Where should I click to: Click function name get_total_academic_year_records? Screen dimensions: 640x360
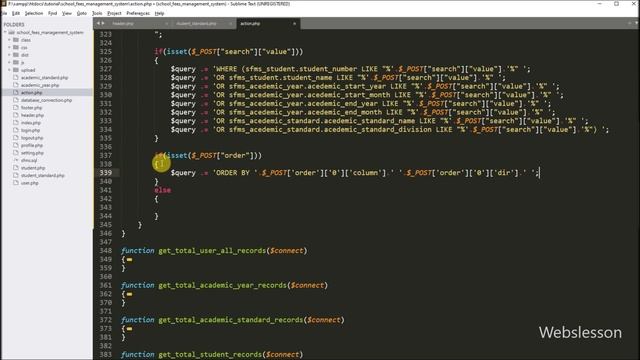[x=222, y=285]
